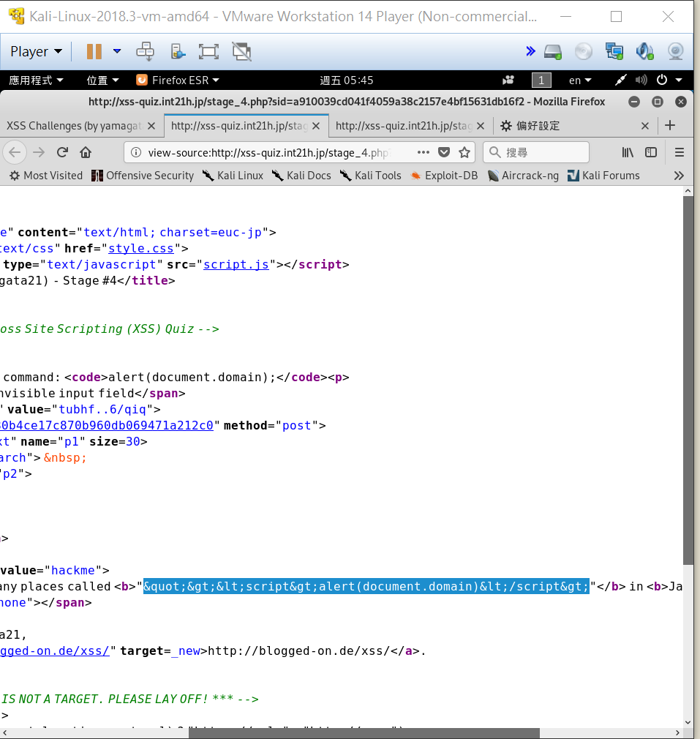This screenshot has width=700, height=739.
Task: Open the Player menu dropdown
Action: click(37, 51)
